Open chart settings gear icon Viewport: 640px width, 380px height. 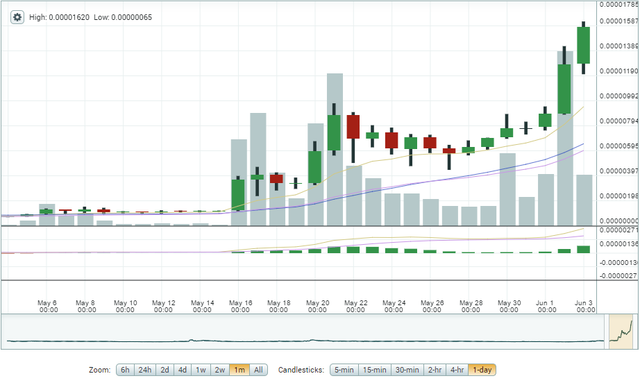point(17,17)
